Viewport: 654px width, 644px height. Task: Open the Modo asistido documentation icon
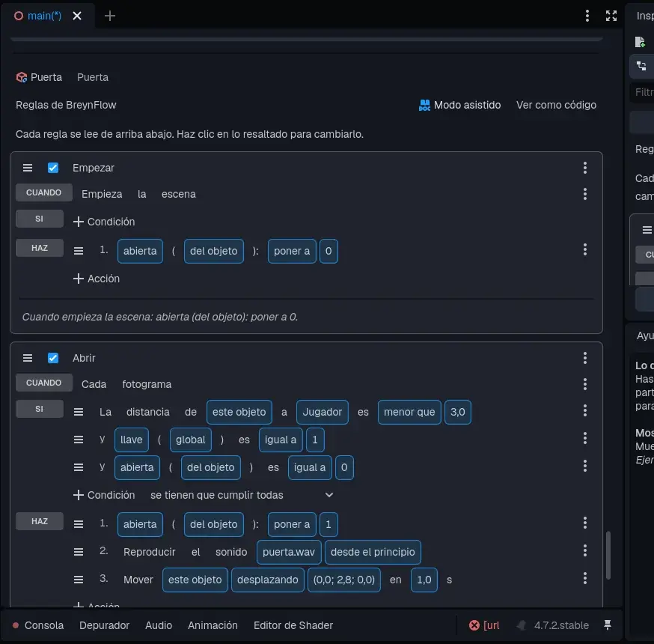pos(424,105)
